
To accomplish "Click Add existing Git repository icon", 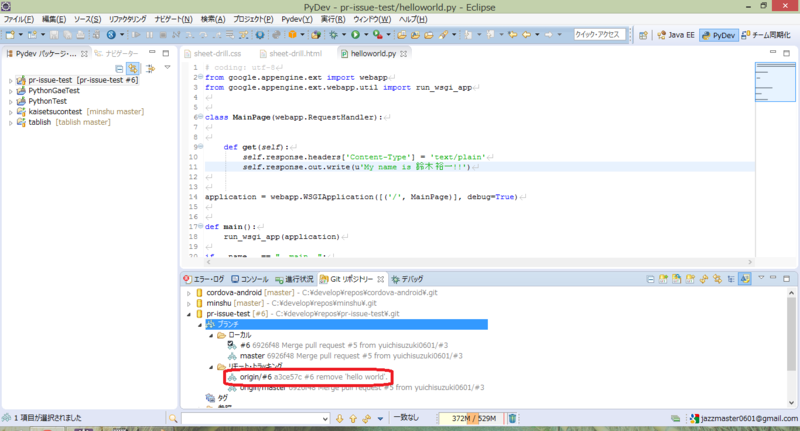I will click(663, 279).
